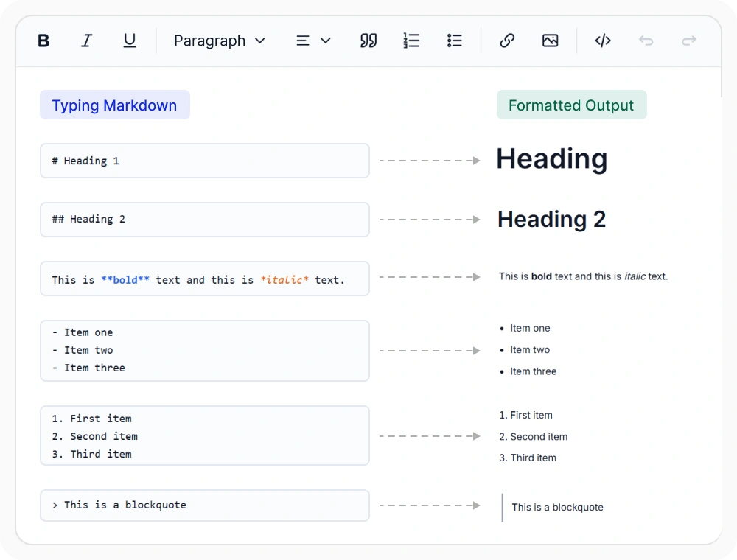The height and width of the screenshot is (560, 737).
Task: Insert a blockquote using the quote icon
Action: (368, 41)
